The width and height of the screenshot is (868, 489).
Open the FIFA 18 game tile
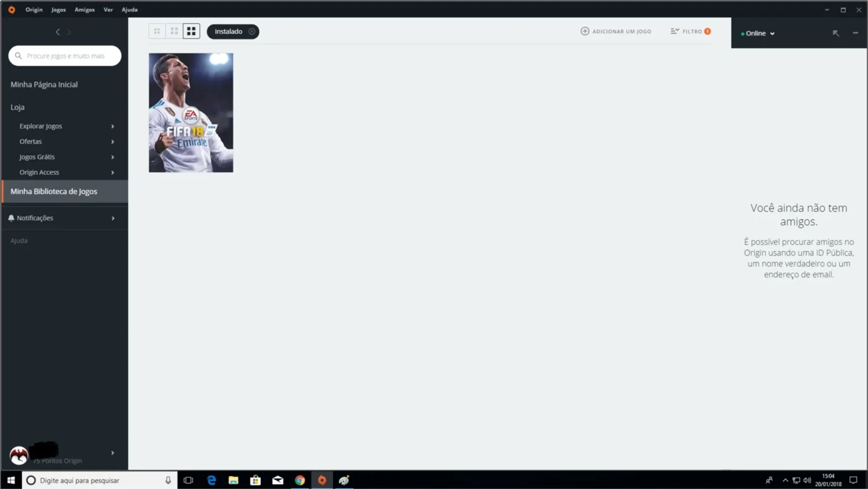click(191, 113)
